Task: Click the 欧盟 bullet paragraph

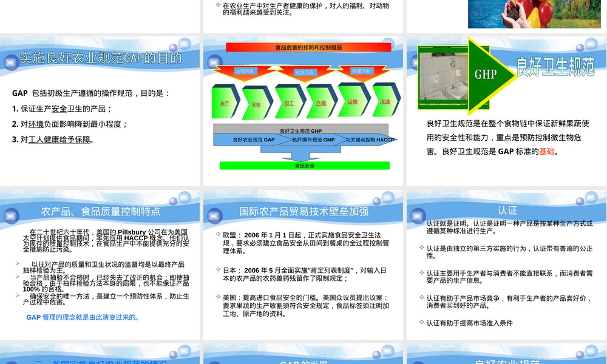Action: click(306, 243)
